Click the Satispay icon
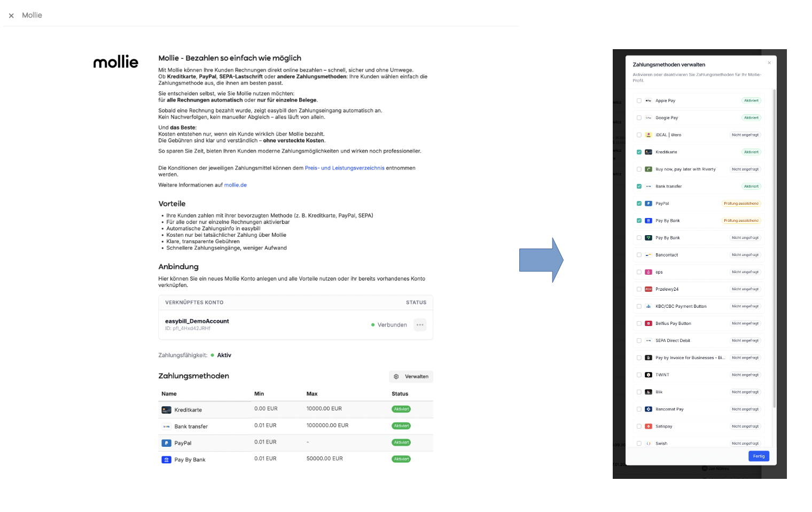The height and width of the screenshot is (512, 812). tap(648, 426)
